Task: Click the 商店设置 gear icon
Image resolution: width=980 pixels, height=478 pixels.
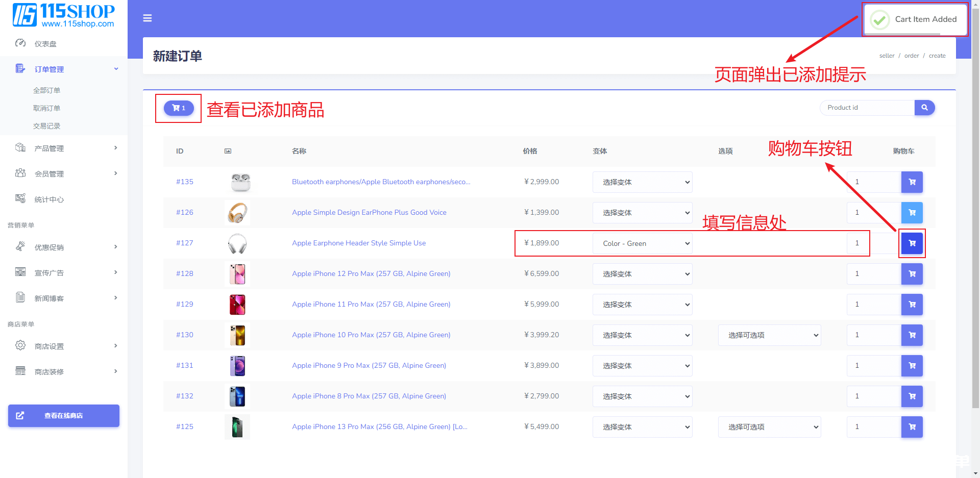Action: (x=20, y=346)
